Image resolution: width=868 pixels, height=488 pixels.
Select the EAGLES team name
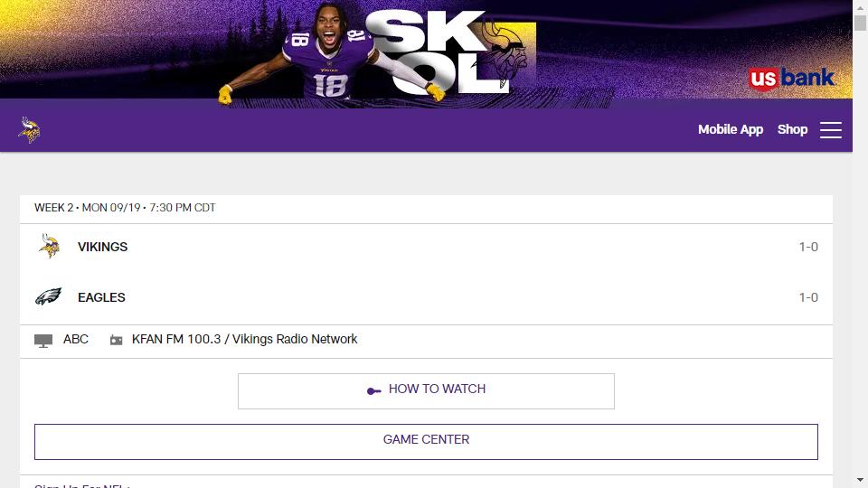pos(101,297)
